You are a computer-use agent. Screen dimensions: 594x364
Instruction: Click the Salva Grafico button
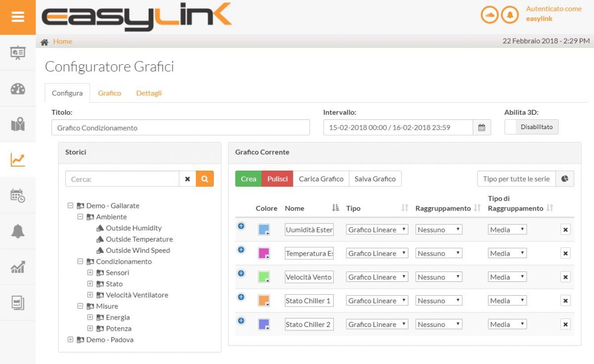click(375, 179)
